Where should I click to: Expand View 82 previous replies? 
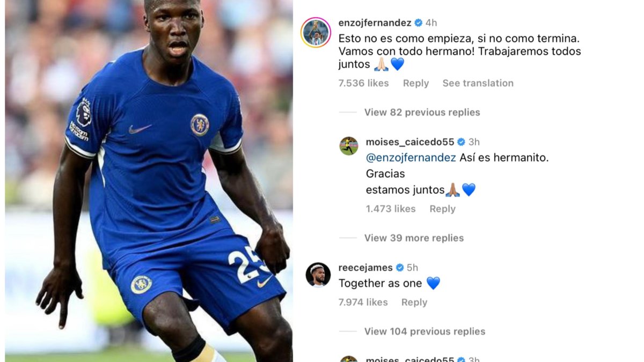(x=422, y=112)
